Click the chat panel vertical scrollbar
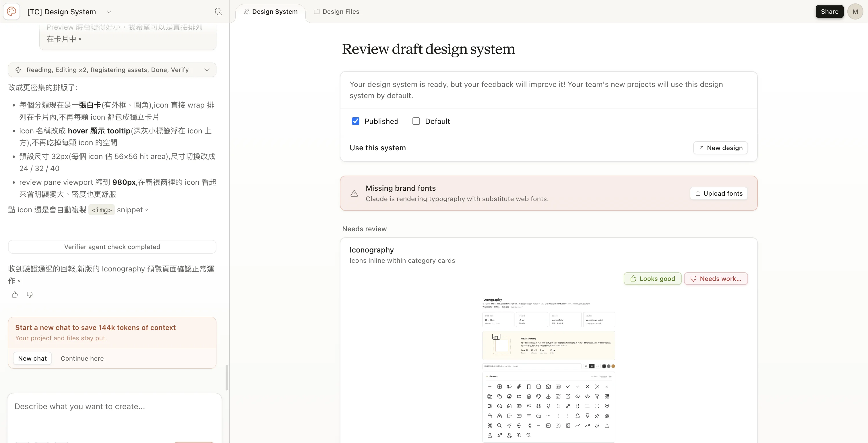Viewport: 868px width, 443px height. pos(227,377)
